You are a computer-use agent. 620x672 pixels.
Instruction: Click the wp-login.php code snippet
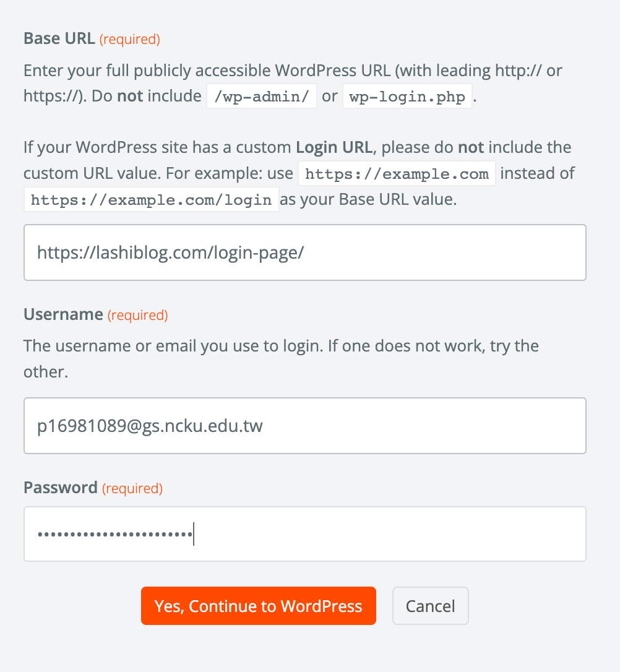(x=407, y=97)
